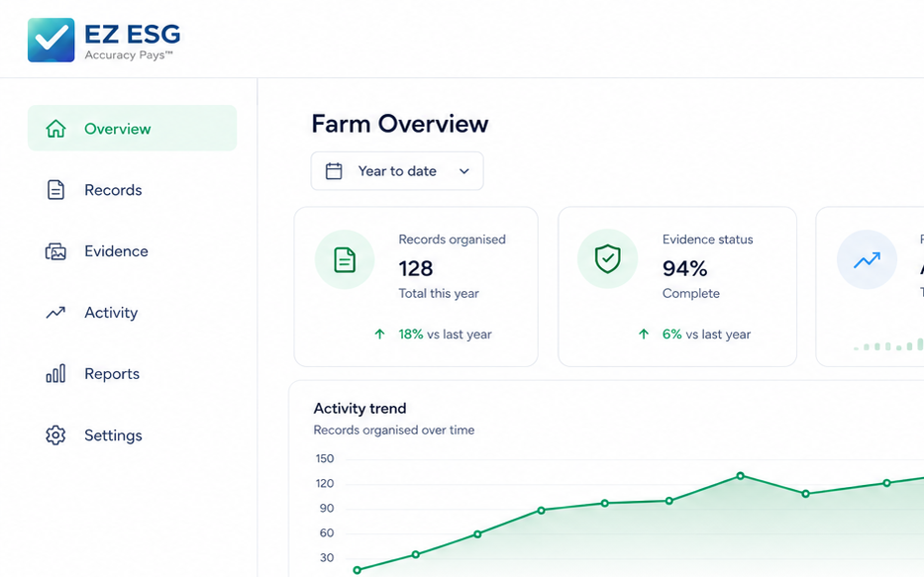
Task: Click the 94% evidence value
Action: coord(684,268)
